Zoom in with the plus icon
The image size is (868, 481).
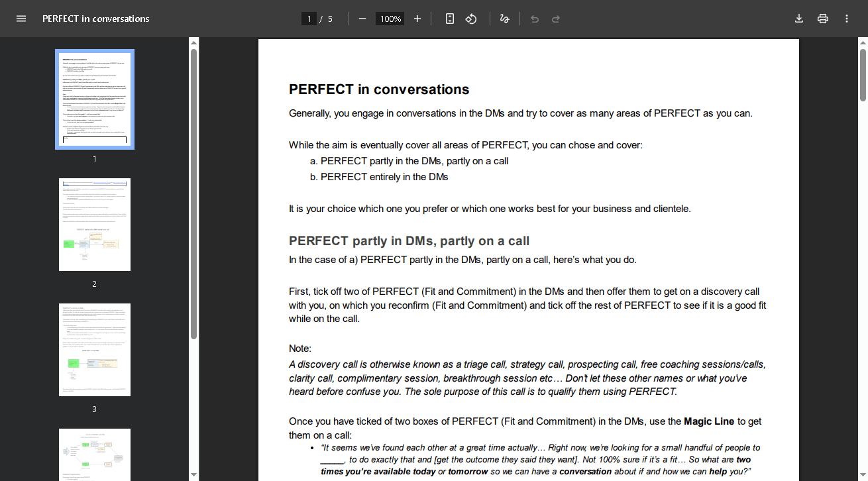pyautogui.click(x=417, y=19)
